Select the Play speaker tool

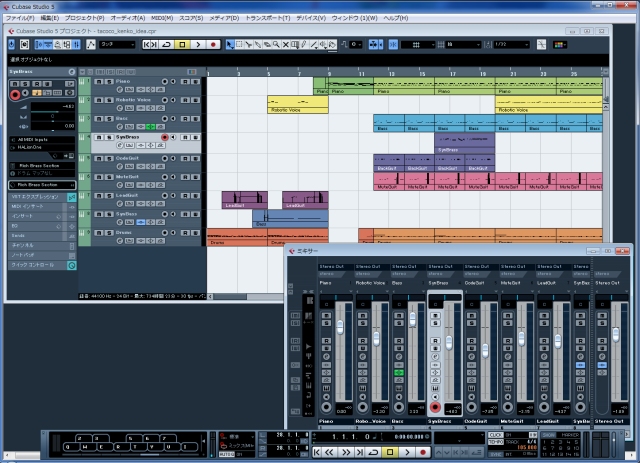[323, 45]
